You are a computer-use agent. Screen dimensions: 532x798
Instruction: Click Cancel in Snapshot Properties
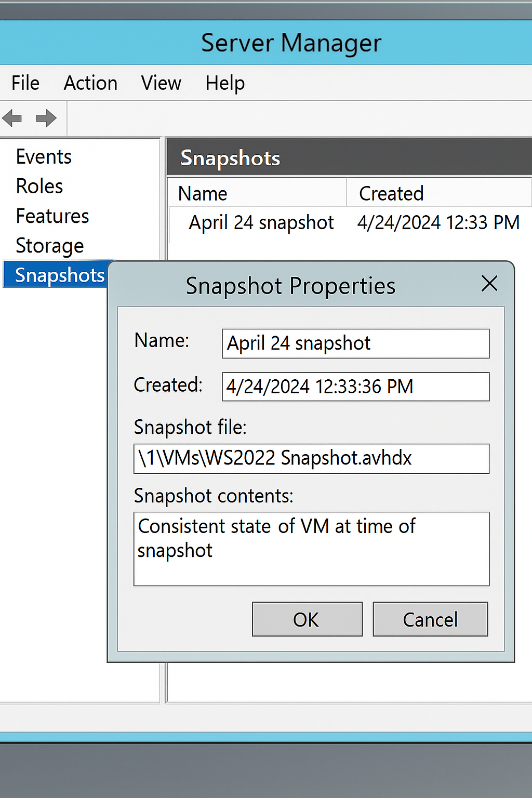430,619
